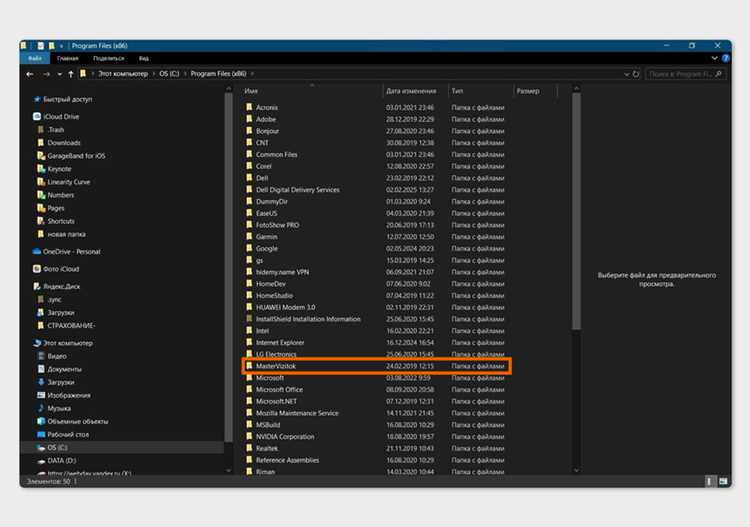Select the Corel folder icon

[249, 166]
